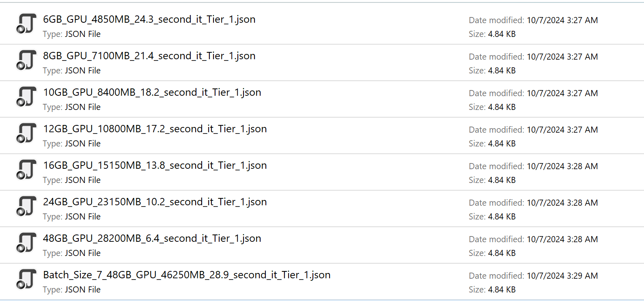644x301 pixels.
Task: Select 48GB_GPU_28200MB_6.4_second_it_Tier_1.json filename
Action: (152, 239)
